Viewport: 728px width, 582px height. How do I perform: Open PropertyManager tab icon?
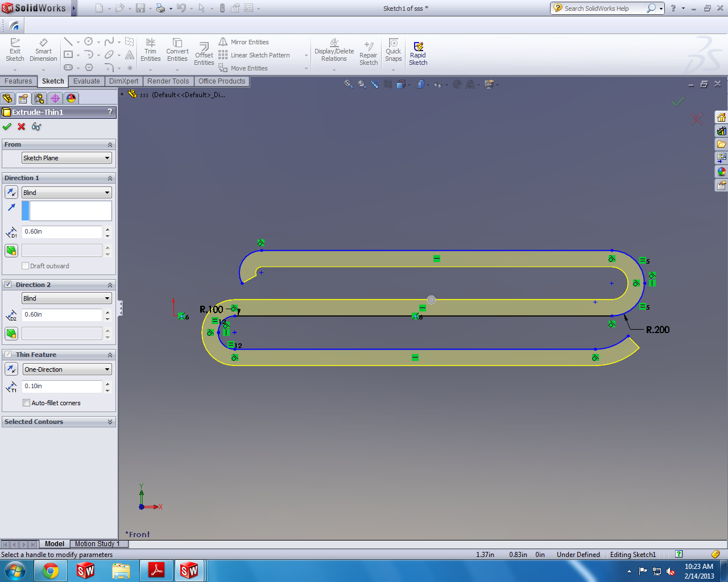click(23, 98)
